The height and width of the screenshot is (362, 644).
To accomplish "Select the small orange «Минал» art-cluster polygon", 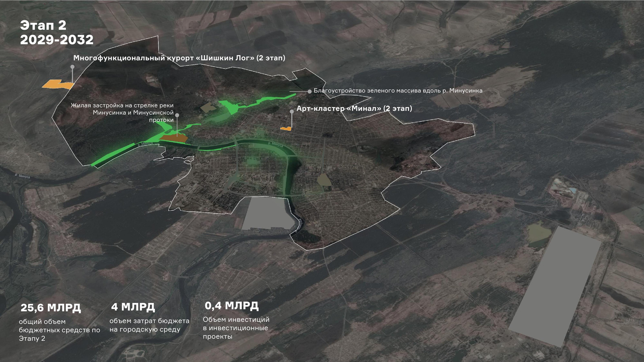I will (286, 128).
